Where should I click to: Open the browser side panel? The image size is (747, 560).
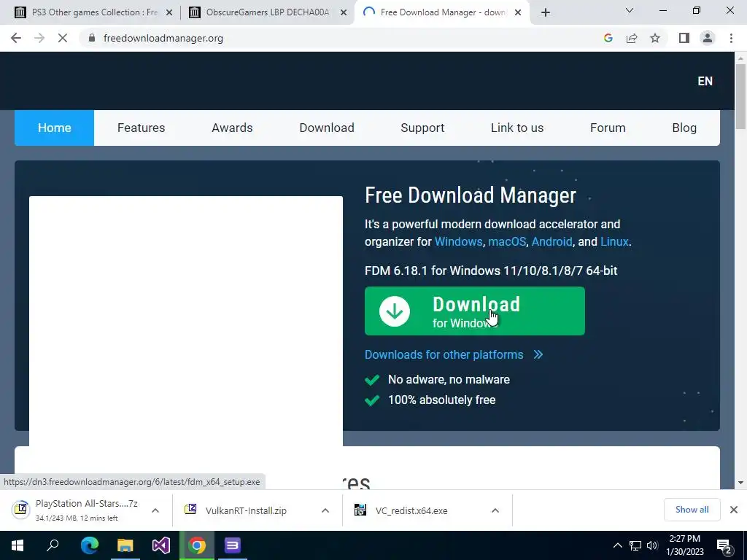pyautogui.click(x=684, y=38)
